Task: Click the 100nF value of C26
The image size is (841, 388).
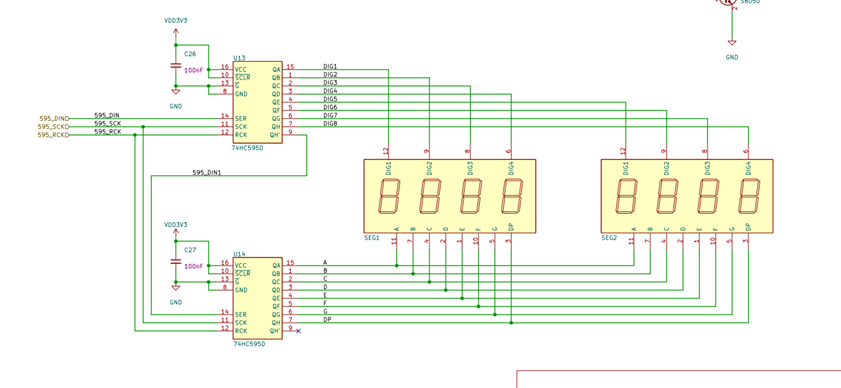Action: [x=194, y=70]
